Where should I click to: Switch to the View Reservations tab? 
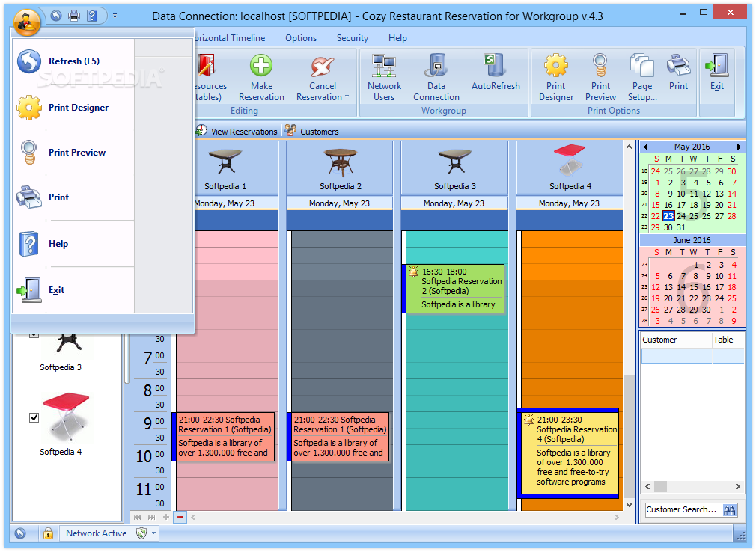(x=237, y=131)
